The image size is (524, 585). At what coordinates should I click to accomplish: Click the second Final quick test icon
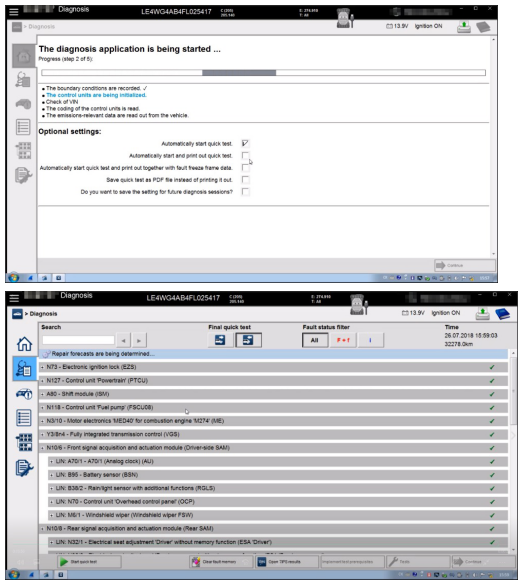248,340
